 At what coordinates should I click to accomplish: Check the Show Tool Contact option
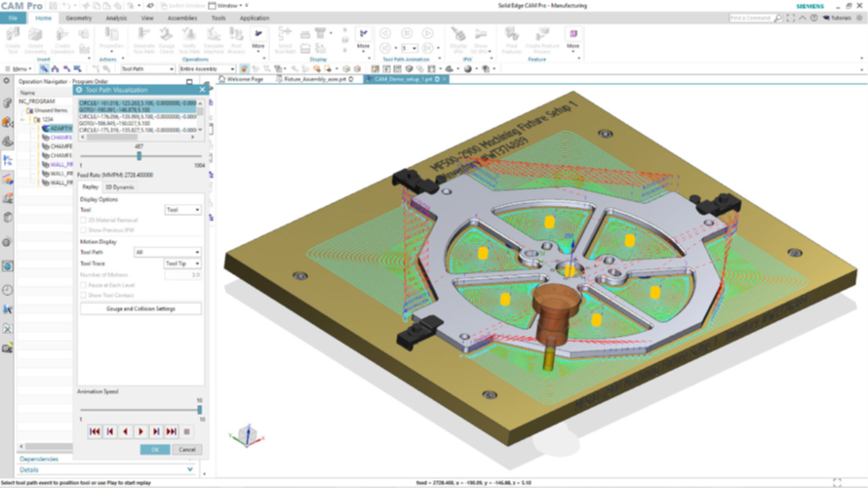(84, 293)
